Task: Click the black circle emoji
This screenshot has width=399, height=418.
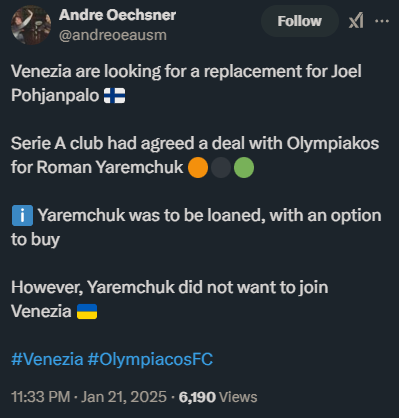Action: (x=221, y=168)
